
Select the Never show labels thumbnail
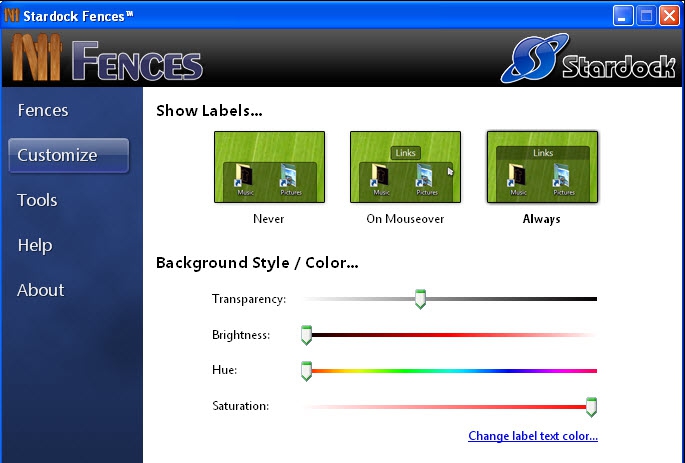coord(268,167)
